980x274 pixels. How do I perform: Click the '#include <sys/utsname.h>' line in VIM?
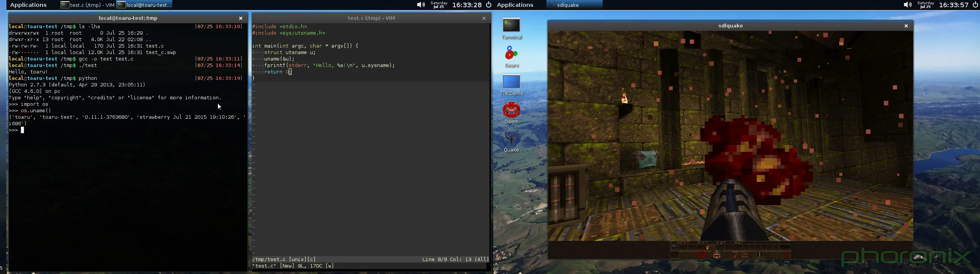pos(289,33)
